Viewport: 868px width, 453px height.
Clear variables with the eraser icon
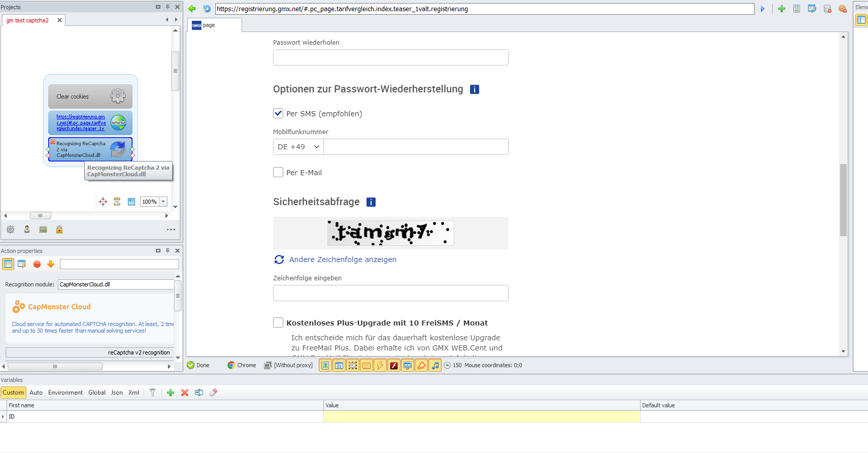tap(213, 393)
